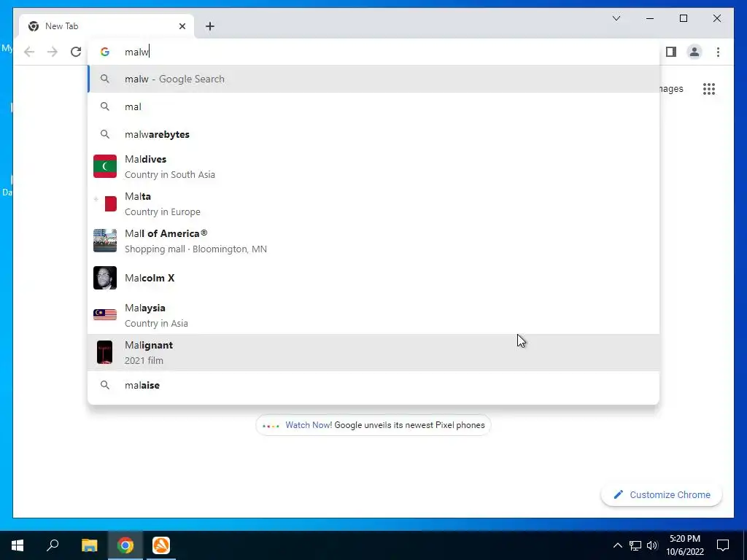This screenshot has height=560, width=747.
Task: Open the network tray icon
Action: 635,545
